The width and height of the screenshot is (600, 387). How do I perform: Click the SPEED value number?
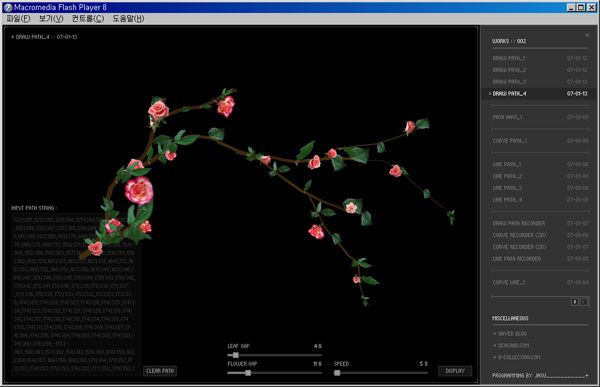click(x=423, y=364)
